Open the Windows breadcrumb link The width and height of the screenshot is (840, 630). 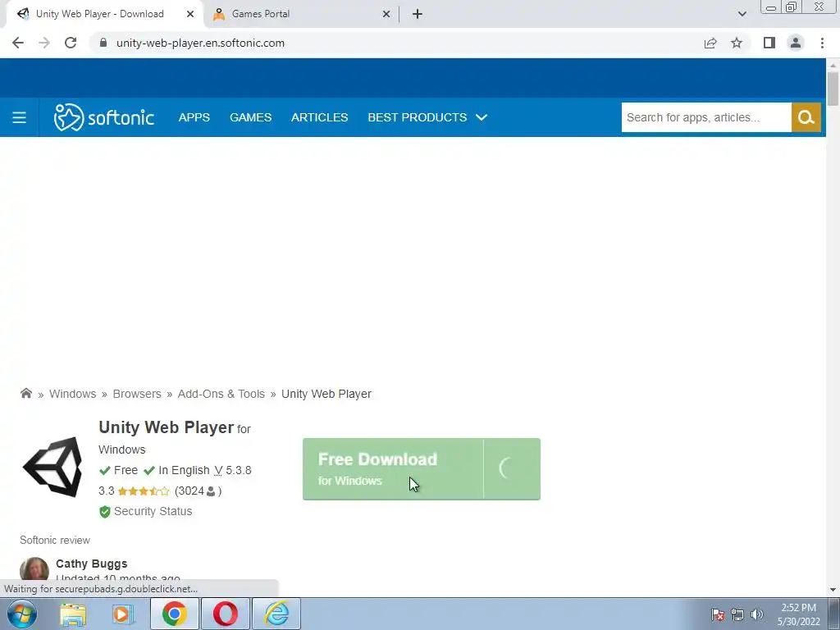73,394
